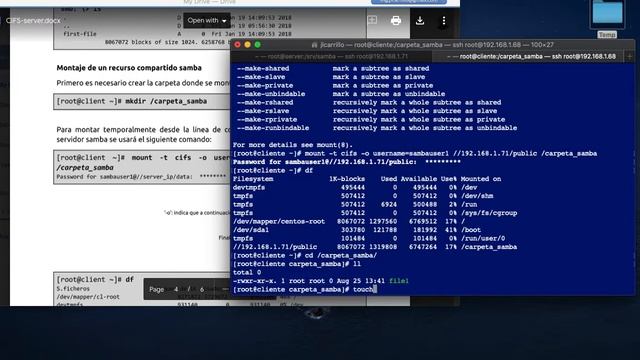
Task: Print the CIFS-server.docx document
Action: 396,20
